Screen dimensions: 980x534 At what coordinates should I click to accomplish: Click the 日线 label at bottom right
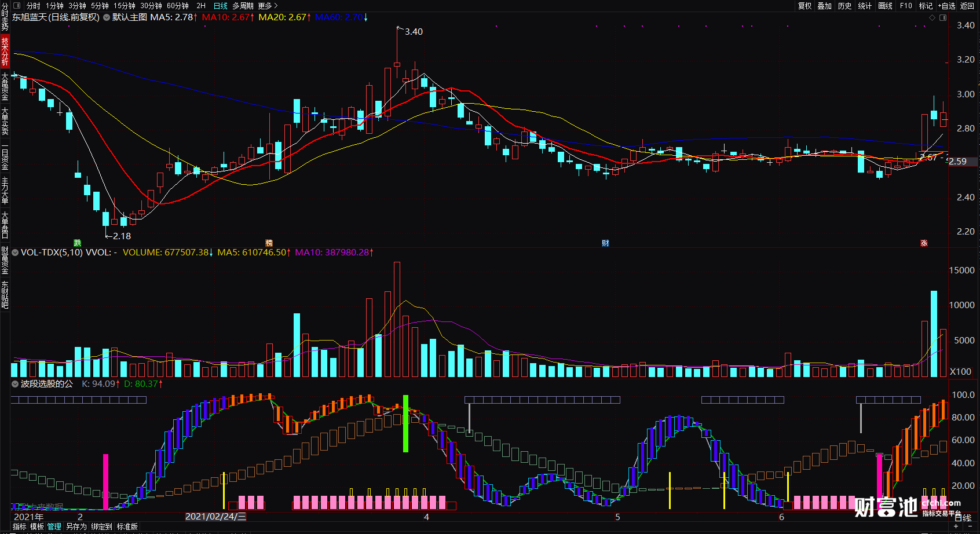point(963,518)
